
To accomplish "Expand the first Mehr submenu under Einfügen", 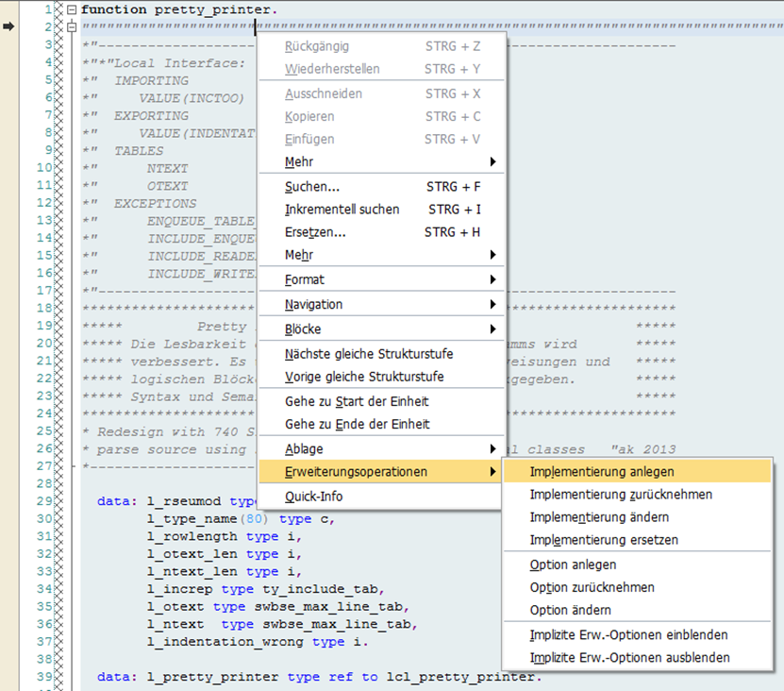I will (x=382, y=161).
